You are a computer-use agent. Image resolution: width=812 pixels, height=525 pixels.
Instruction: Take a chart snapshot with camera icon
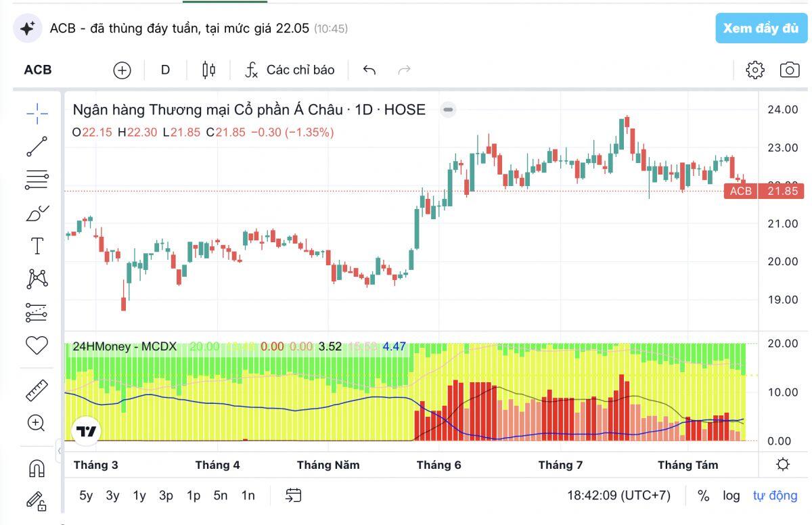(790, 70)
